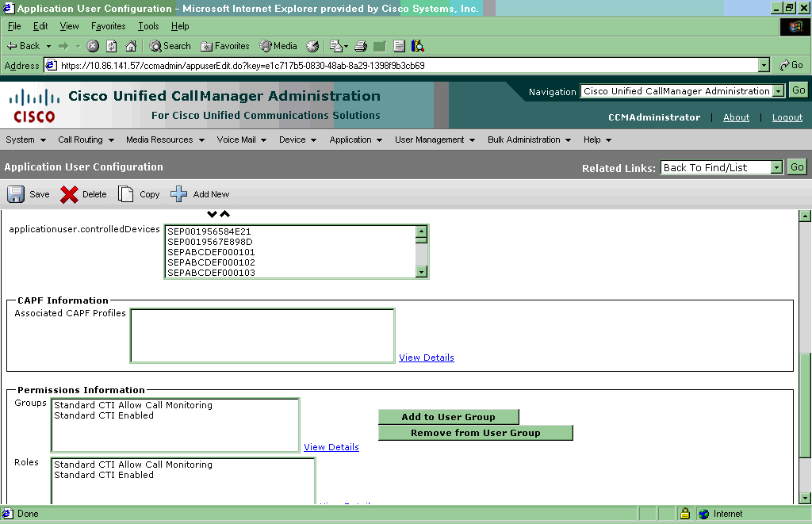Click the Stop loading icon
Viewport: 812px width, 524px height.
[93, 46]
